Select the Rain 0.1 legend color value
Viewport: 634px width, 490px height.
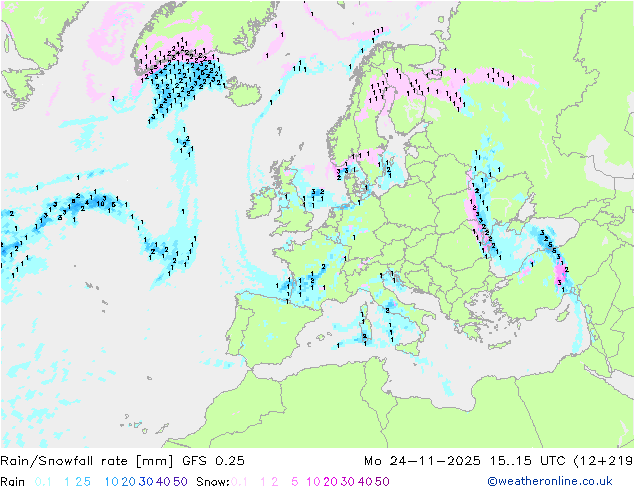pos(43,482)
